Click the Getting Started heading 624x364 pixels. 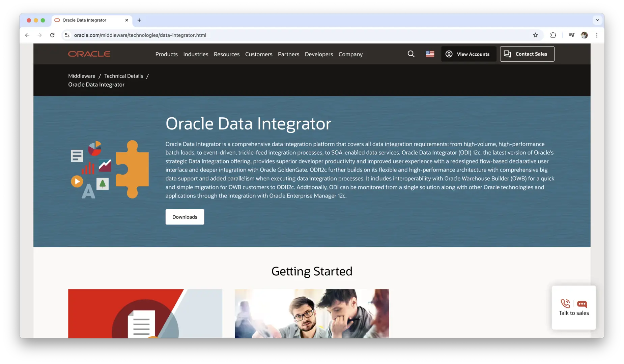click(x=312, y=271)
